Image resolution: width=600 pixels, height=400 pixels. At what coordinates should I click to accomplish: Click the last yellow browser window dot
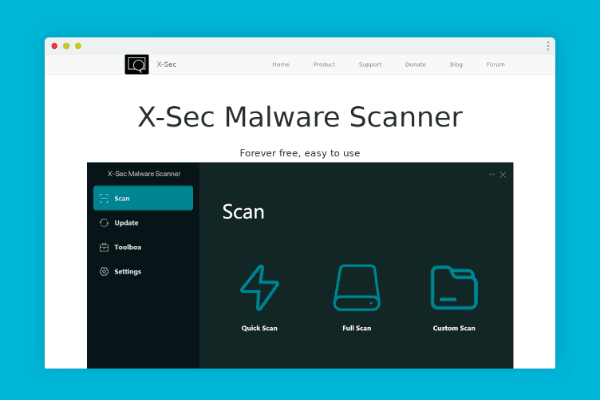78,46
